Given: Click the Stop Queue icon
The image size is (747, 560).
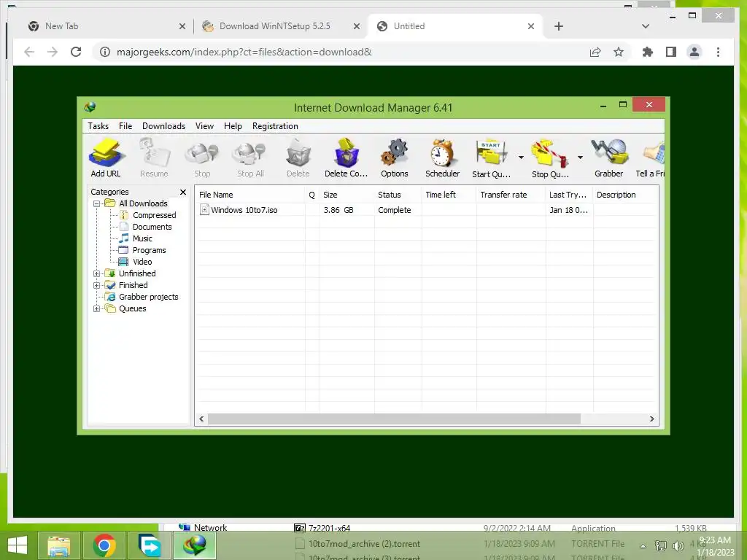Looking at the screenshot, I should tap(550, 157).
